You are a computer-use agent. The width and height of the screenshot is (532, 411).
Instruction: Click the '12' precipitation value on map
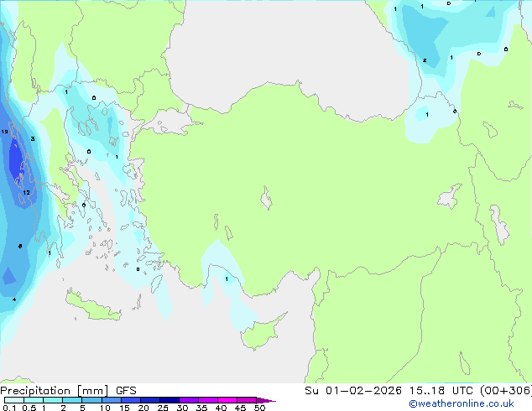click(x=26, y=193)
